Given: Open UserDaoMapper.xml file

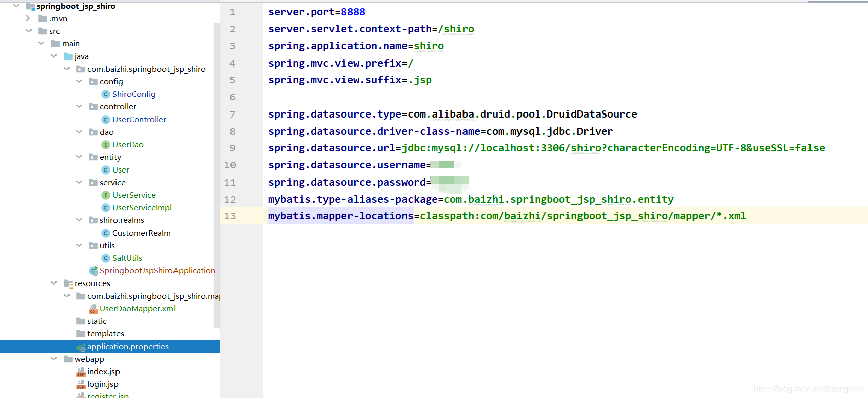Looking at the screenshot, I should pos(138,309).
